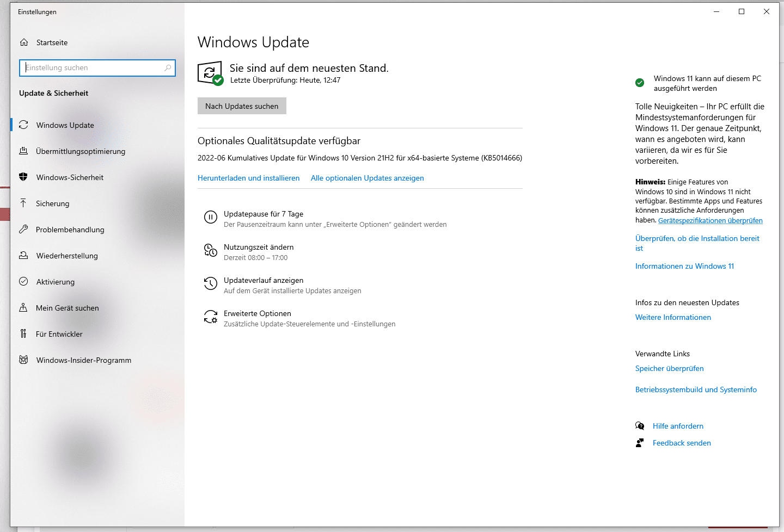The image size is (784, 532).
Task: Click the Nach Updates suchen button
Action: pyautogui.click(x=242, y=106)
